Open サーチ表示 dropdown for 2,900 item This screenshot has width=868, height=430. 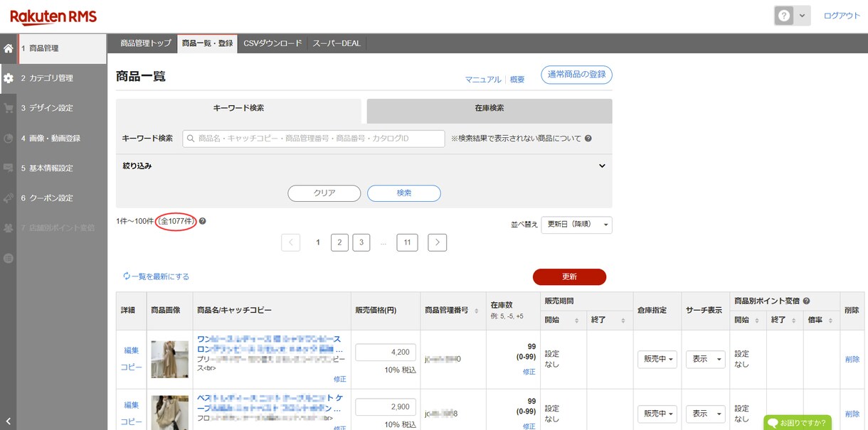point(705,414)
